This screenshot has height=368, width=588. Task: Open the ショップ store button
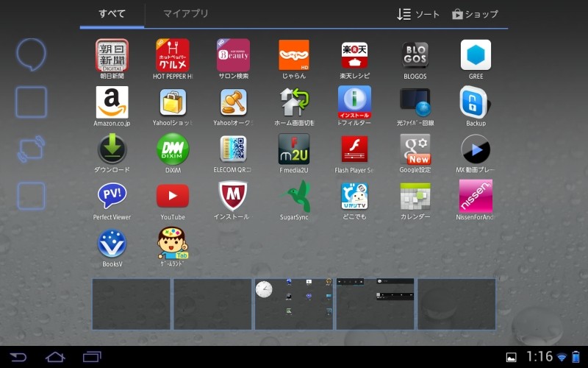click(475, 14)
